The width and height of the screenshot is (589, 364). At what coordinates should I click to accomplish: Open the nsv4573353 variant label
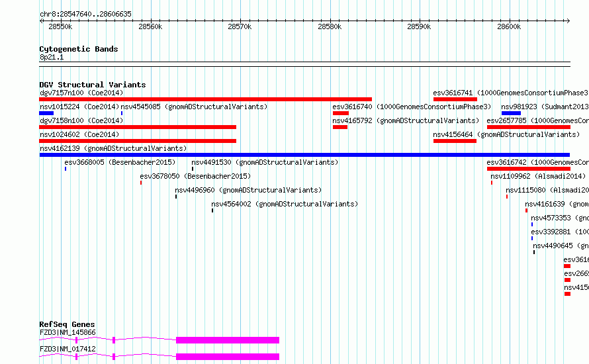click(x=560, y=218)
